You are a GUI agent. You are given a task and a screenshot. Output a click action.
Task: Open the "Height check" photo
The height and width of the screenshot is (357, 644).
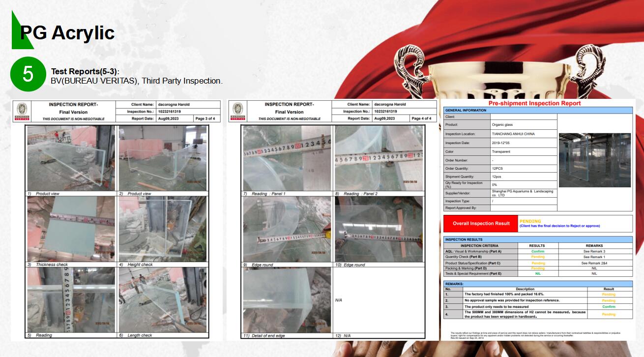click(162, 229)
